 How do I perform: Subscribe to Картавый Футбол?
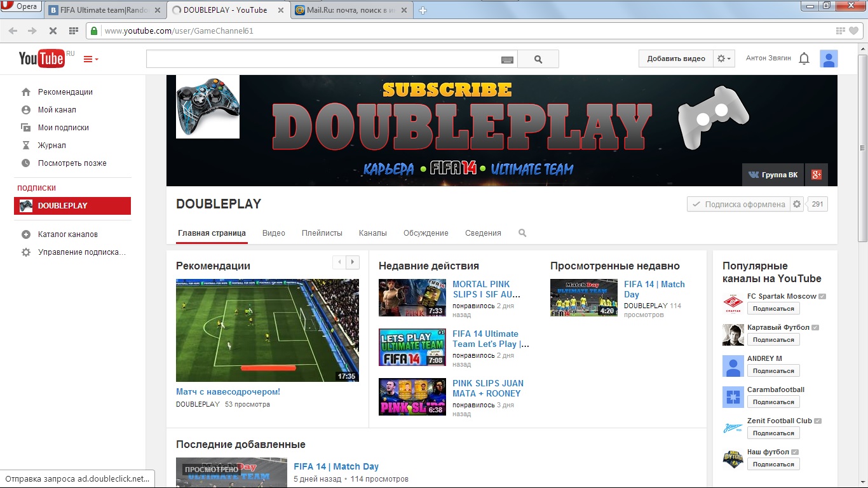click(773, 340)
